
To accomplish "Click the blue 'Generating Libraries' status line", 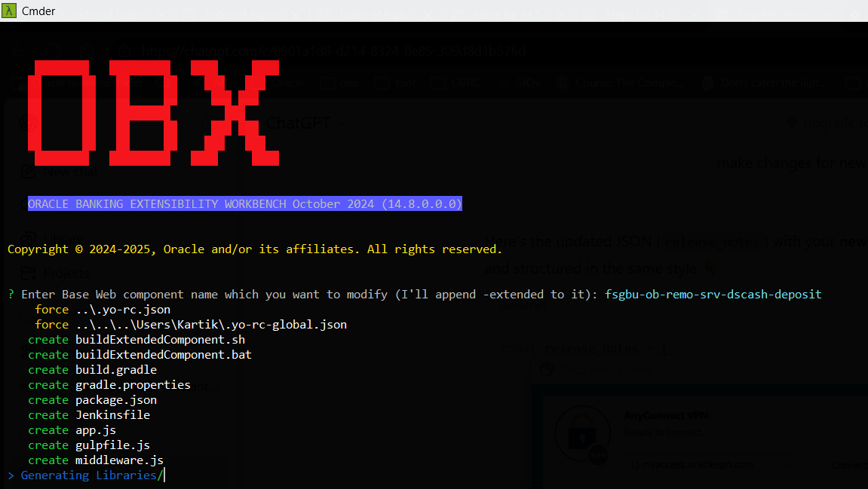I will (88, 475).
